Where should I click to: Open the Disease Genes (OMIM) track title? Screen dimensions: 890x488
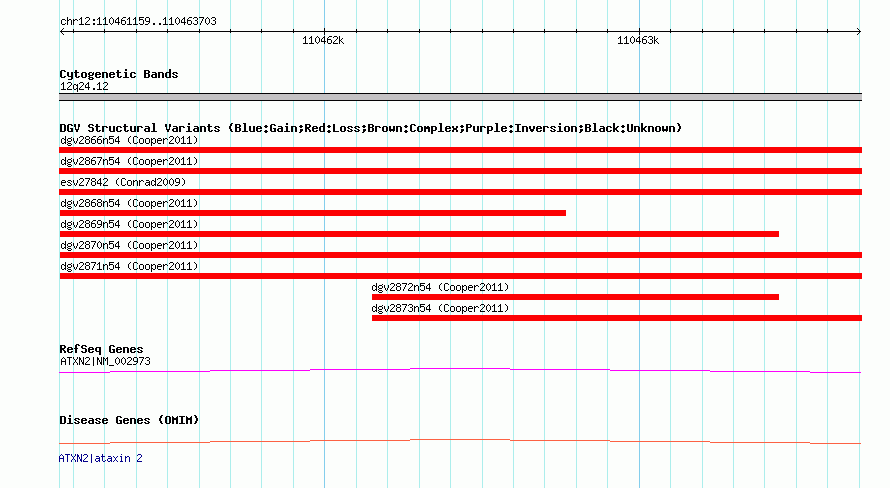tap(129, 420)
